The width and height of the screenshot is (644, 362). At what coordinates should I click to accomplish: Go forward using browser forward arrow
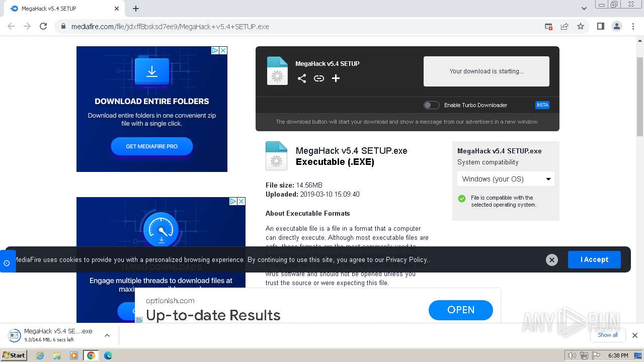[x=27, y=26]
